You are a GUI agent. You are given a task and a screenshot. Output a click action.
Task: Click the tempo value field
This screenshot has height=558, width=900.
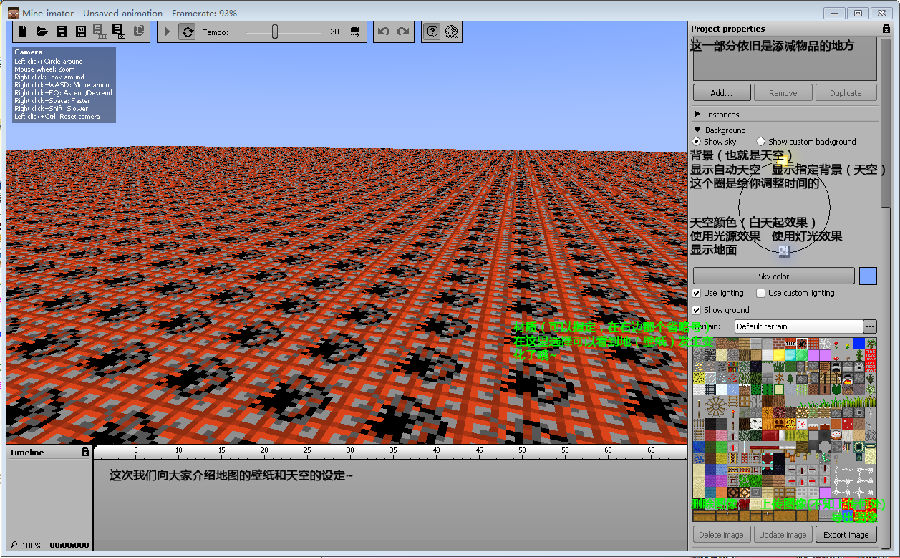coord(335,32)
